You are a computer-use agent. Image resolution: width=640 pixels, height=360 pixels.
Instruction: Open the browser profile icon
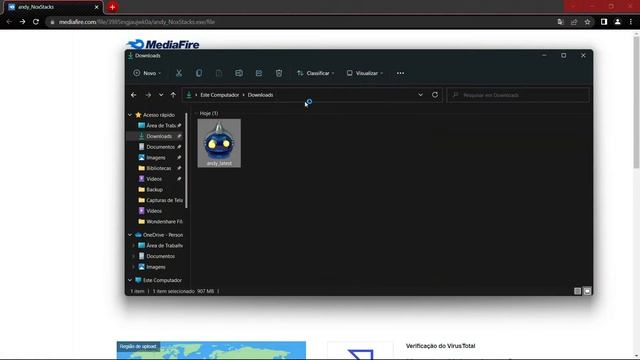tap(618, 22)
